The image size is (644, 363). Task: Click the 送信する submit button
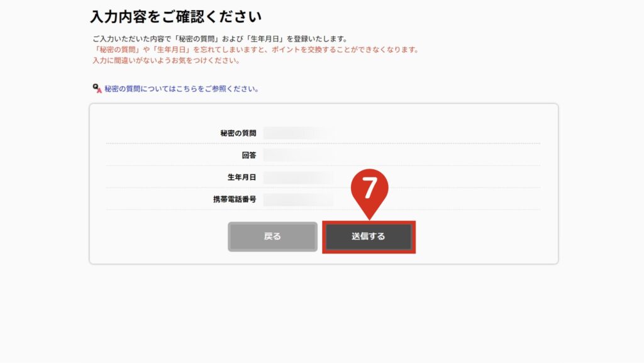point(369,237)
